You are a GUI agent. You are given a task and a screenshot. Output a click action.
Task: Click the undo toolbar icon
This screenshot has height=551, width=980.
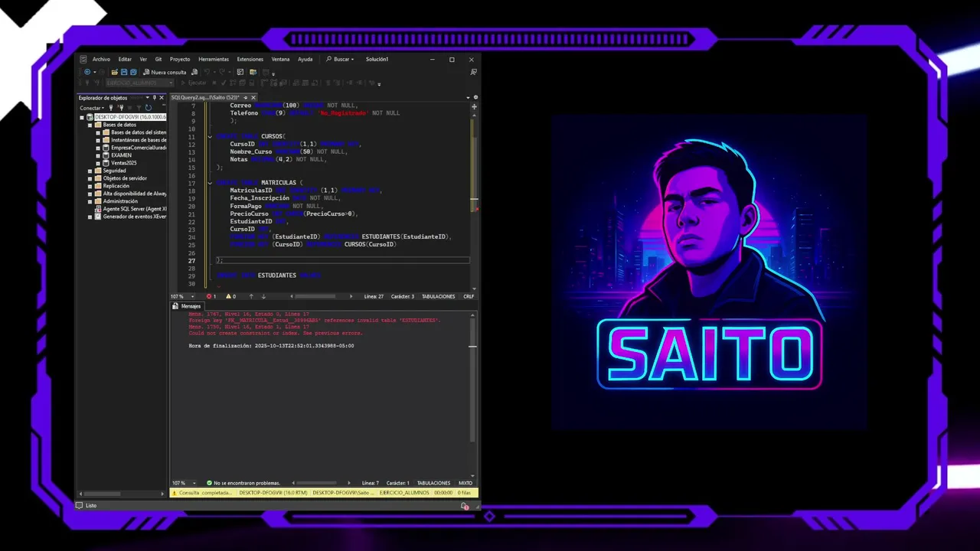point(207,72)
